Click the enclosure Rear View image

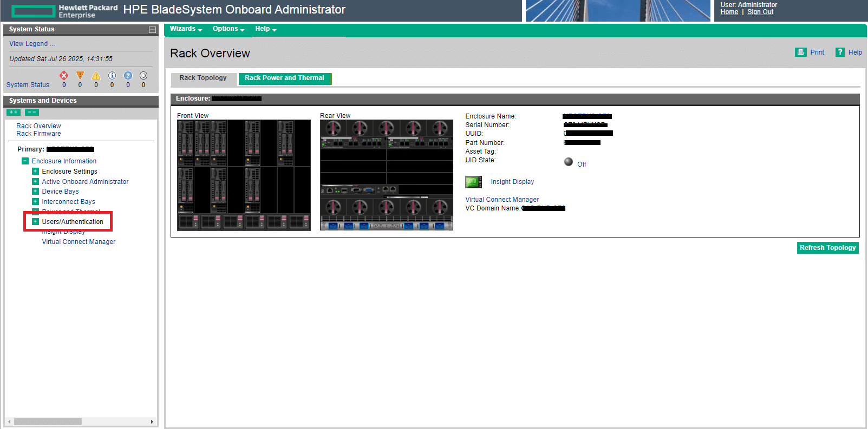pyautogui.click(x=387, y=175)
